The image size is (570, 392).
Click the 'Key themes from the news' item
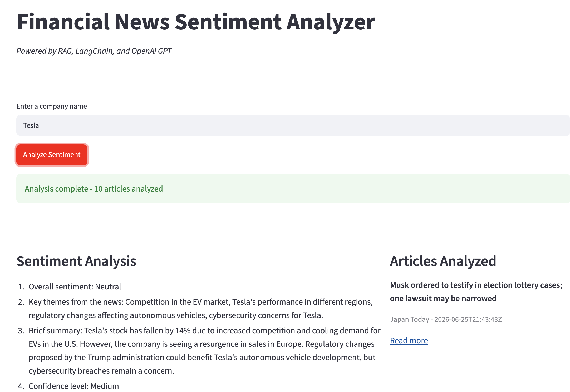(201, 309)
